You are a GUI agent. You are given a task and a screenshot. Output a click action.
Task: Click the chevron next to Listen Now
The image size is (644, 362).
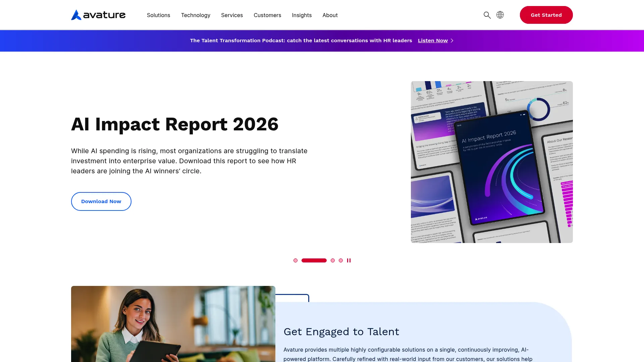(452, 41)
